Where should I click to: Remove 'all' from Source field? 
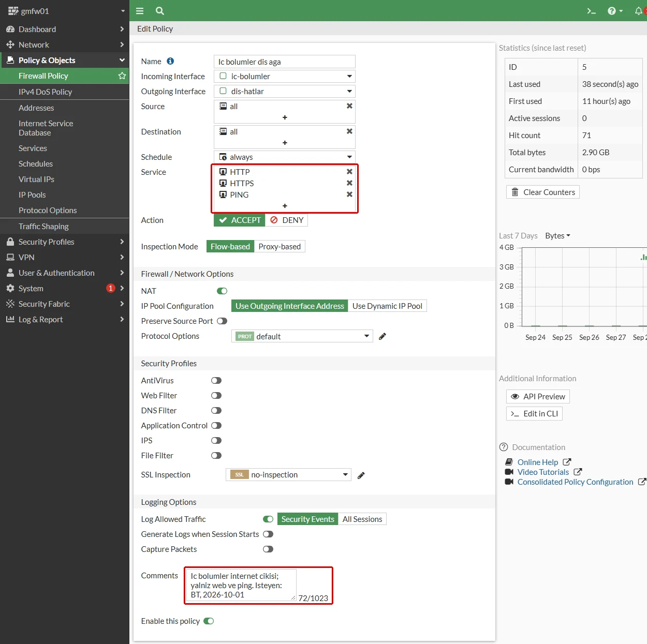click(x=349, y=106)
